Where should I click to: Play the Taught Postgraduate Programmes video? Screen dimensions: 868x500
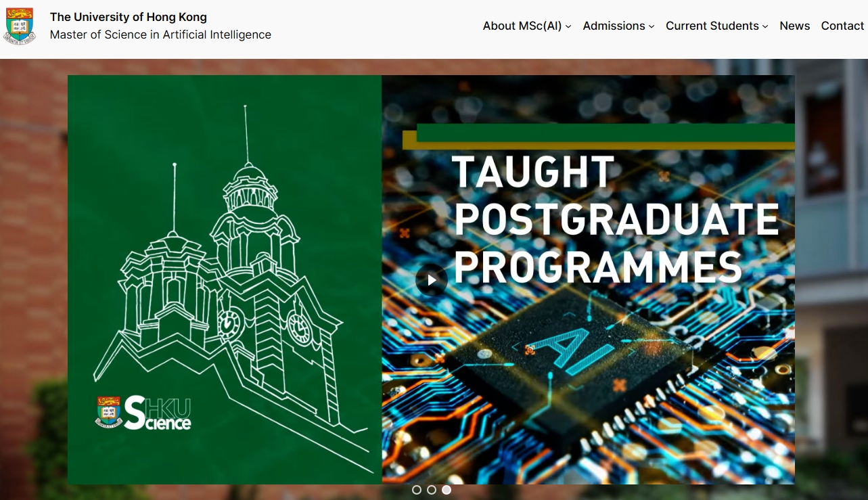click(x=432, y=279)
